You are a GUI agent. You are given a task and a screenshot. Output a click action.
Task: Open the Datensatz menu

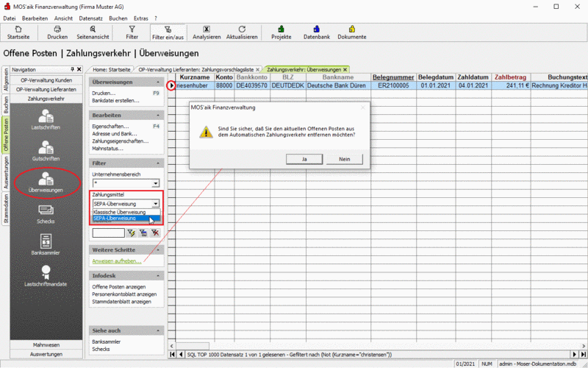(90, 18)
